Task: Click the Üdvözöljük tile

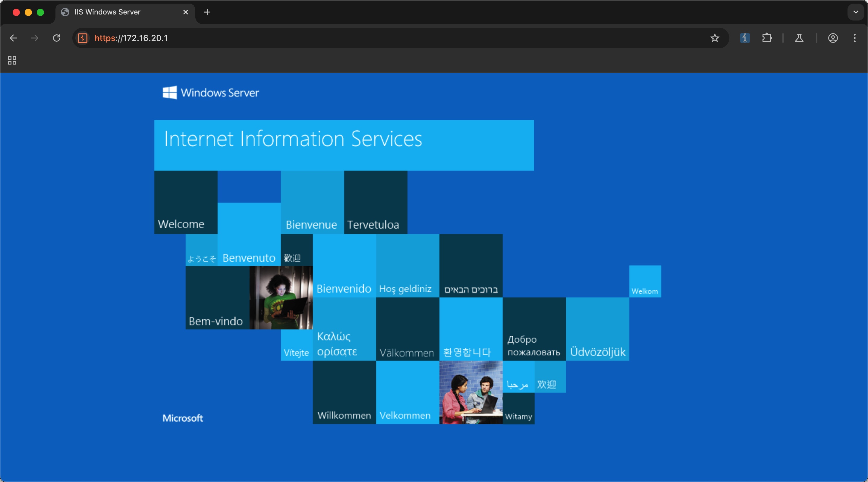Action: 597,329
